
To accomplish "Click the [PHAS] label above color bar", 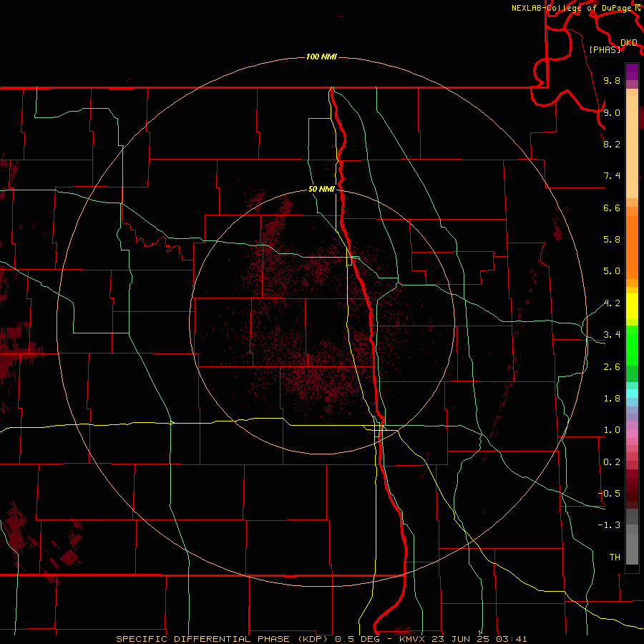I will pos(605,49).
